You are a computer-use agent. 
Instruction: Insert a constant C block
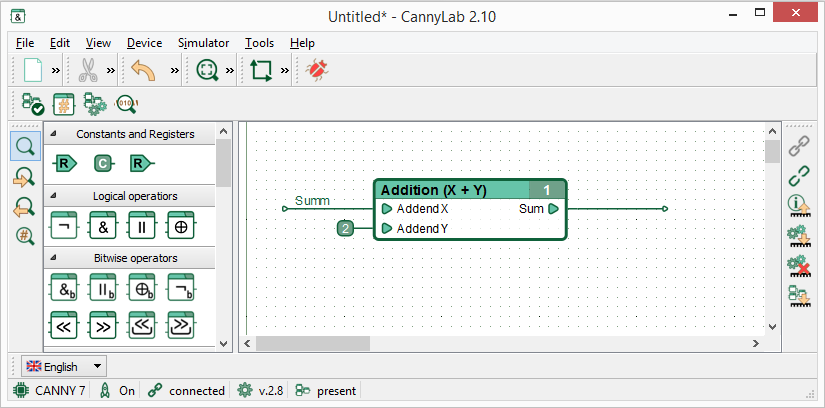[x=104, y=164]
